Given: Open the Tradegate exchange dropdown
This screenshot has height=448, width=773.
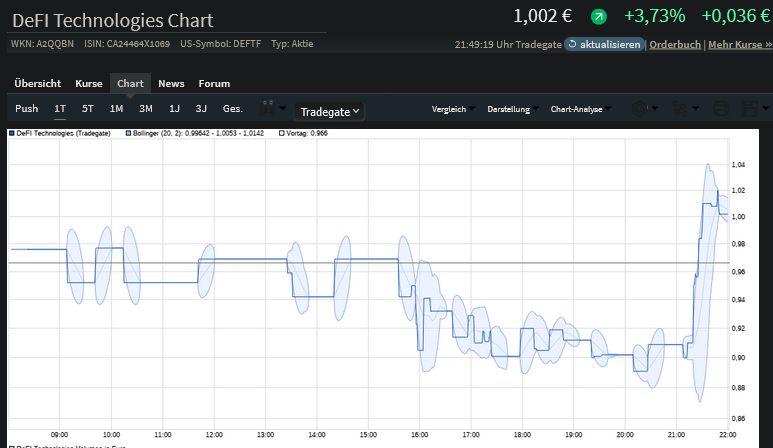Looking at the screenshot, I should point(330,112).
